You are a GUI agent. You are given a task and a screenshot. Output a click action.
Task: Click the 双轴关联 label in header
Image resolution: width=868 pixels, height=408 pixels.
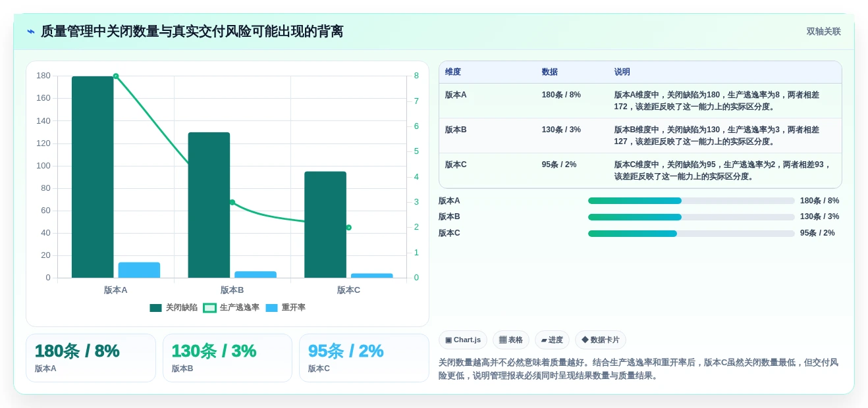[824, 32]
